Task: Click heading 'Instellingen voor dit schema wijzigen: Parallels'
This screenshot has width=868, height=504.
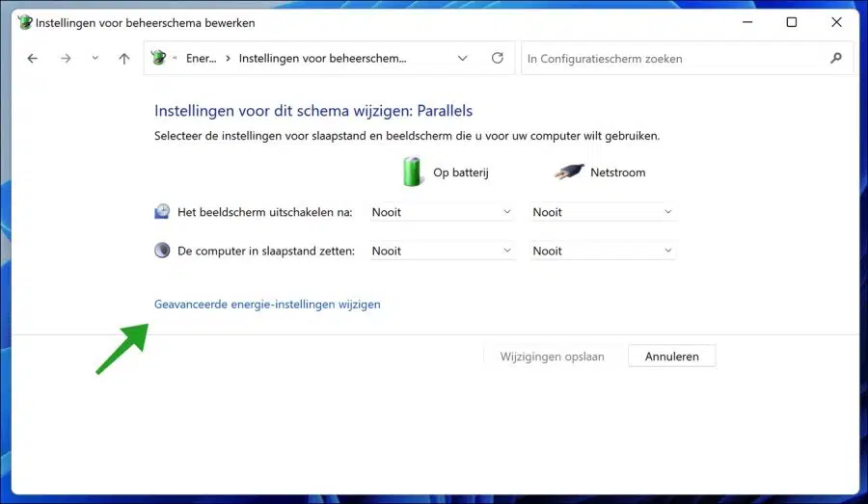Action: [x=313, y=111]
